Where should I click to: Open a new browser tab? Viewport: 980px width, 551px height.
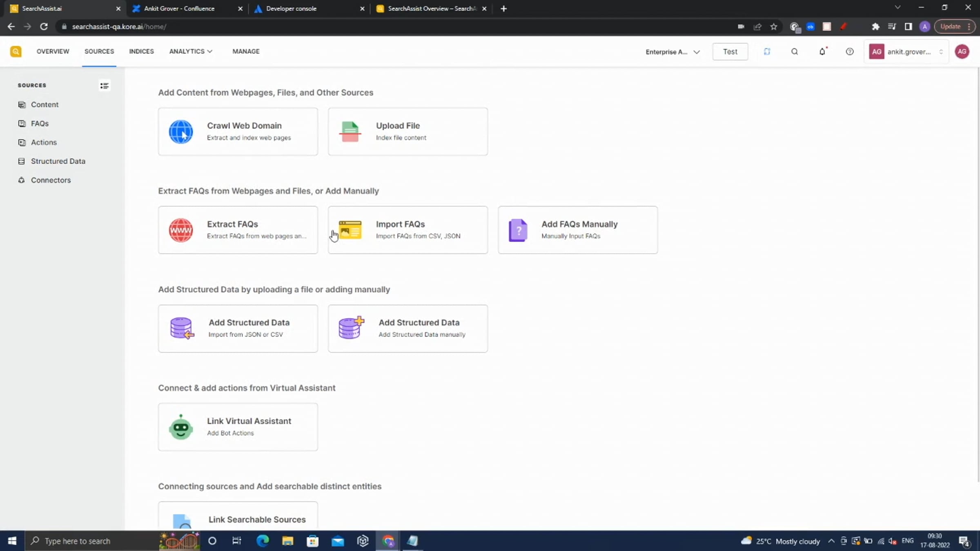tap(503, 9)
